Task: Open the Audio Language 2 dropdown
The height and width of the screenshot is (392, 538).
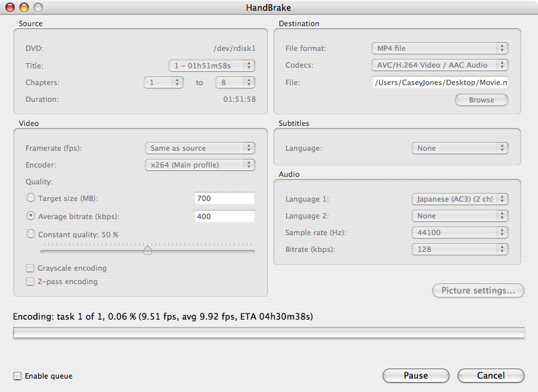Action: 460,216
